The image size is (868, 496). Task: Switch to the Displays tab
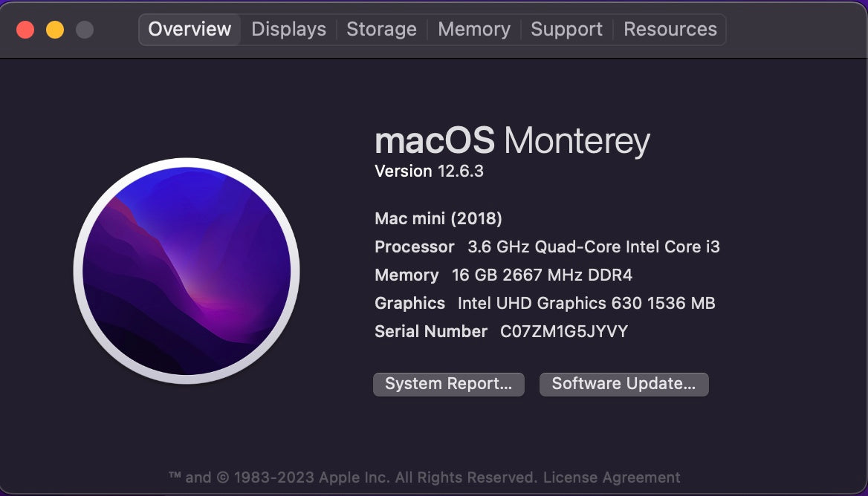tap(288, 29)
